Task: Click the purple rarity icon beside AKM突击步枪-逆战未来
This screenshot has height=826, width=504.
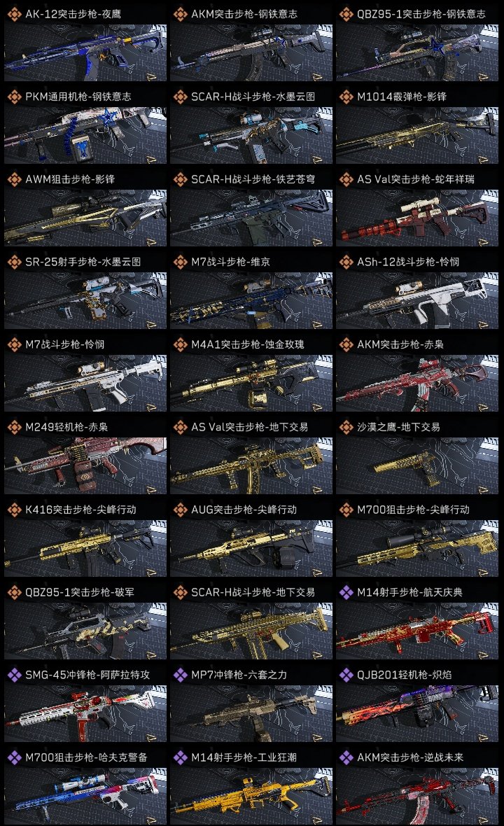Action: point(346,757)
